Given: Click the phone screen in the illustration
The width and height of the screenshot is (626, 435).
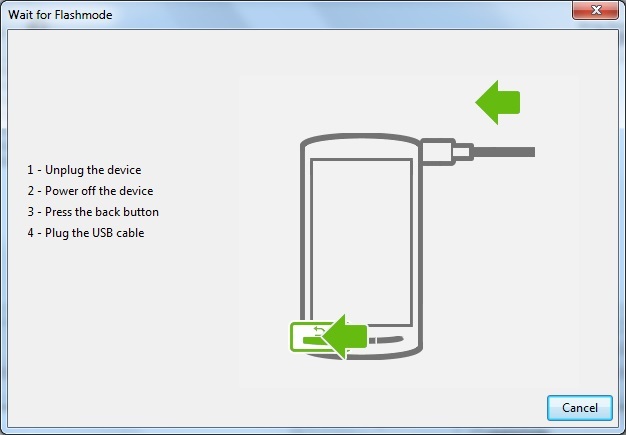Looking at the screenshot, I should (x=362, y=242).
